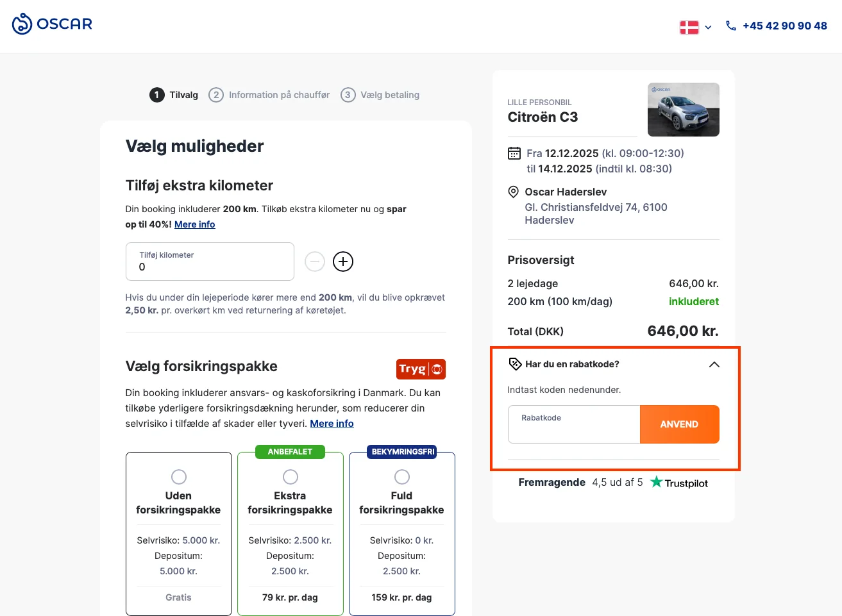
Task: Collapse the rabatkode section with the chevron
Action: [714, 363]
